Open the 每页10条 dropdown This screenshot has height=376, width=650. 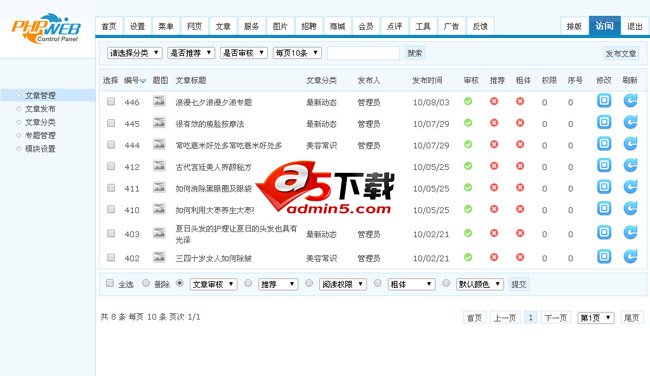click(297, 53)
